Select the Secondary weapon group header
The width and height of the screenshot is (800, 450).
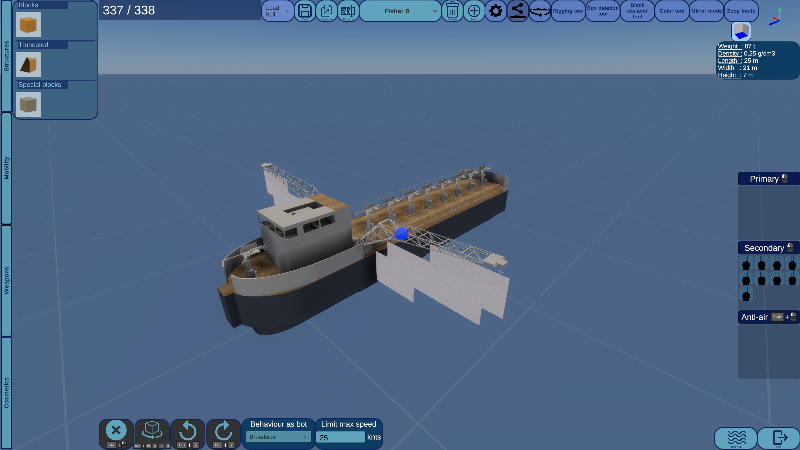[768, 248]
